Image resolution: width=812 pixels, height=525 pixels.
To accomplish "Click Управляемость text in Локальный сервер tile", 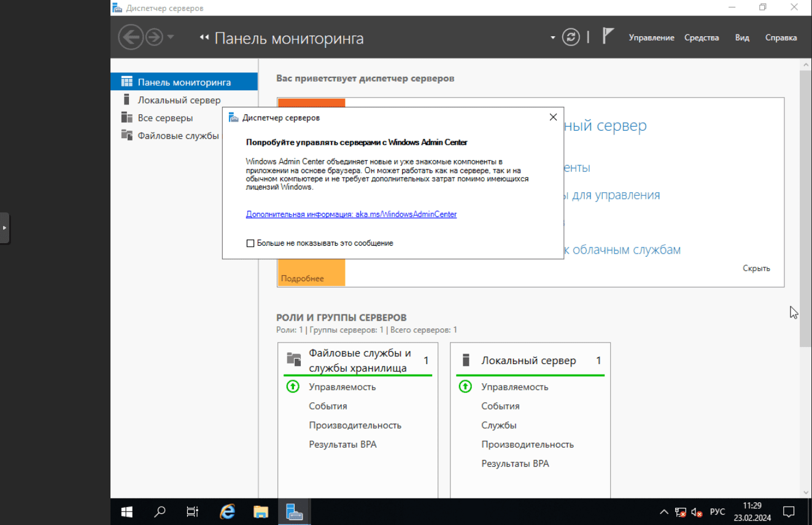I will [x=514, y=387].
